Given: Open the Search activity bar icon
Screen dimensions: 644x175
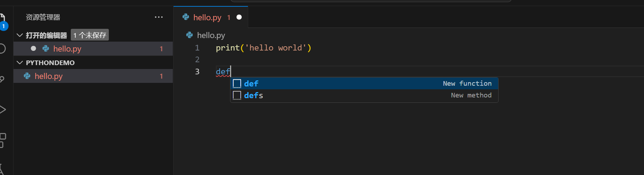Looking at the screenshot, I should (x=2, y=48).
